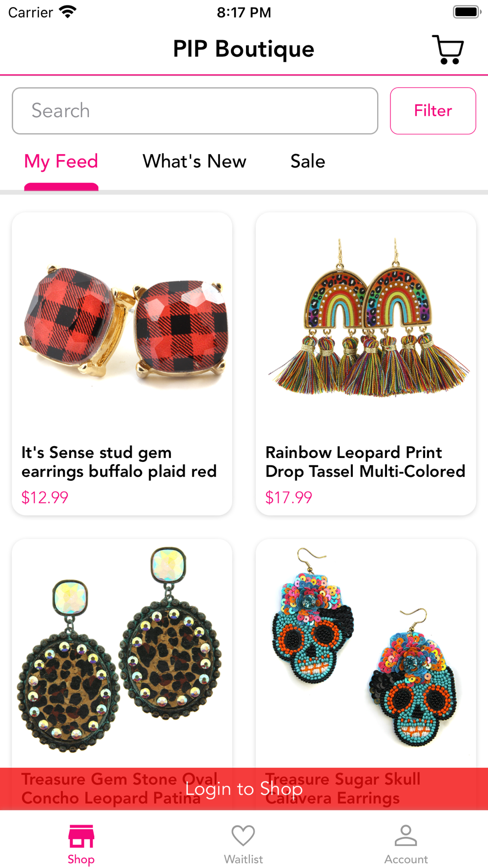488x868 pixels.
Task: Tap the PIP Boutique header title
Action: (x=244, y=49)
